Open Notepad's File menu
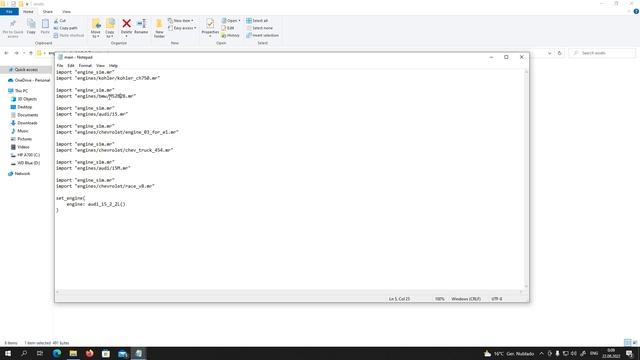This screenshot has width=640, height=360. click(x=60, y=65)
